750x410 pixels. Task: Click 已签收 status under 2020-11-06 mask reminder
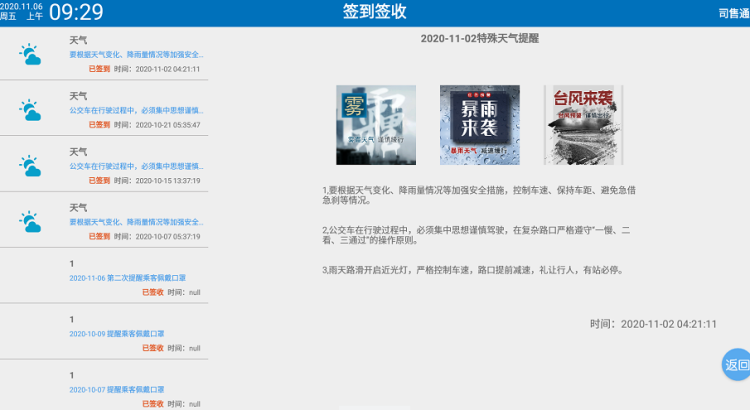153,292
